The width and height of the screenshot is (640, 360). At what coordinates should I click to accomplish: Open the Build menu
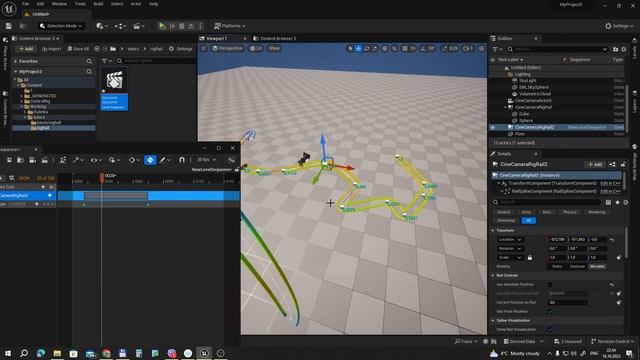tap(98, 4)
